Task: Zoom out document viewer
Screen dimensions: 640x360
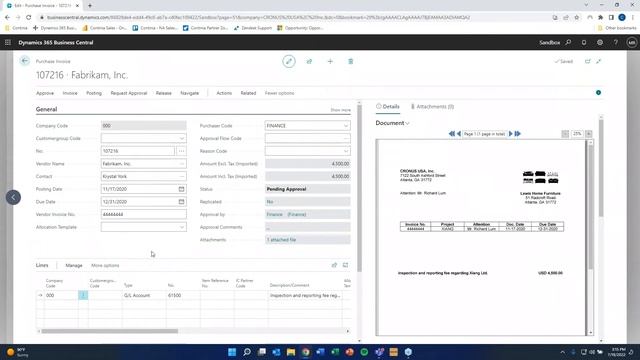Action: (x=565, y=134)
